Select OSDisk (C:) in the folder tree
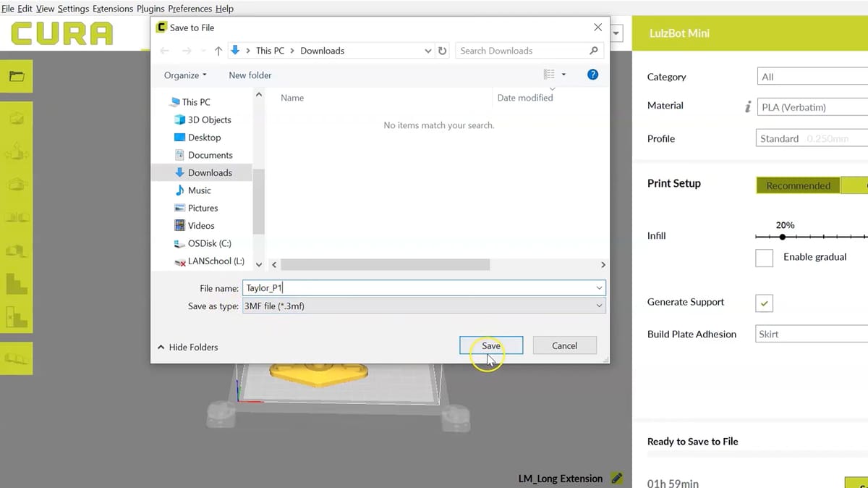 (203, 243)
